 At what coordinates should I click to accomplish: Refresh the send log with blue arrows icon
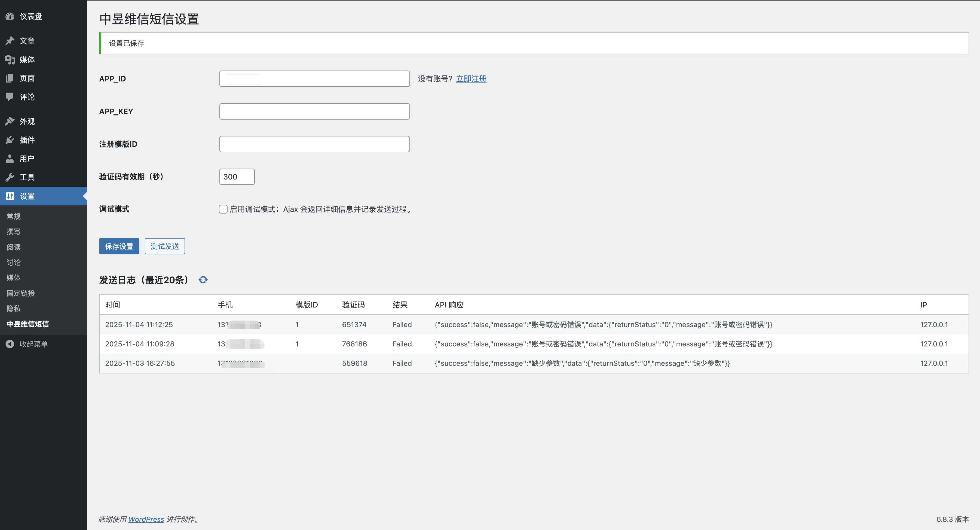pyautogui.click(x=203, y=280)
